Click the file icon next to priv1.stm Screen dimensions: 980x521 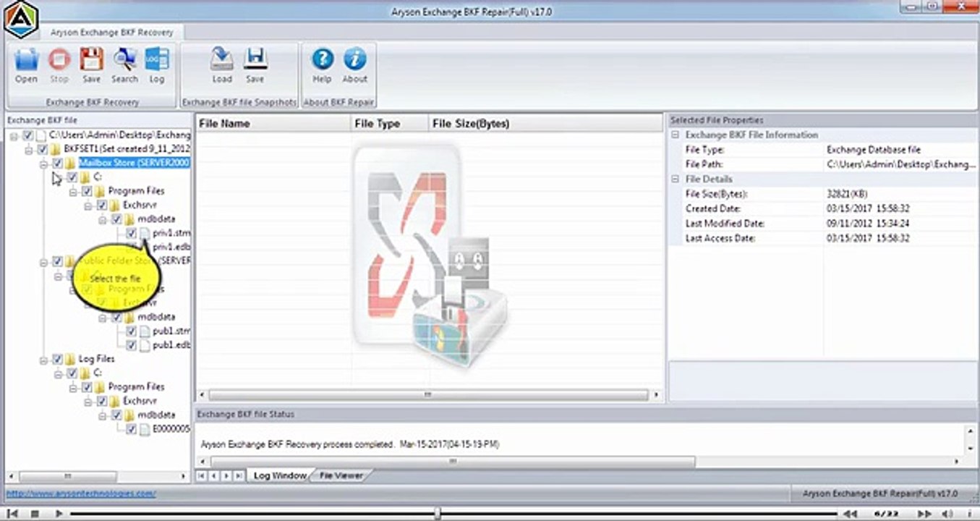point(145,233)
